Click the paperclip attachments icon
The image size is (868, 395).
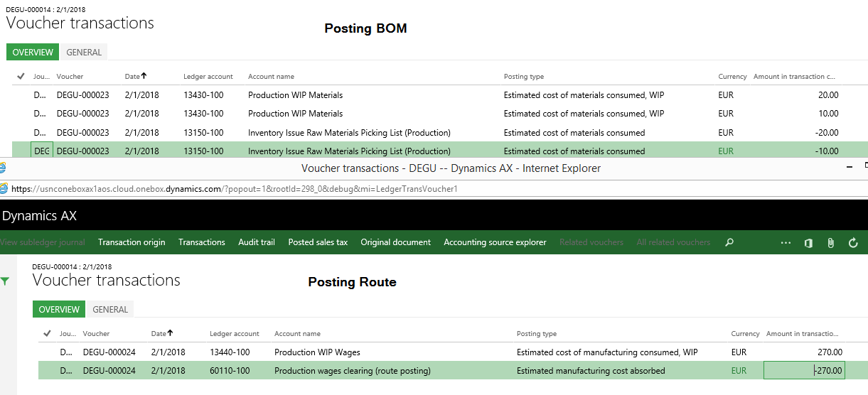[830, 243]
